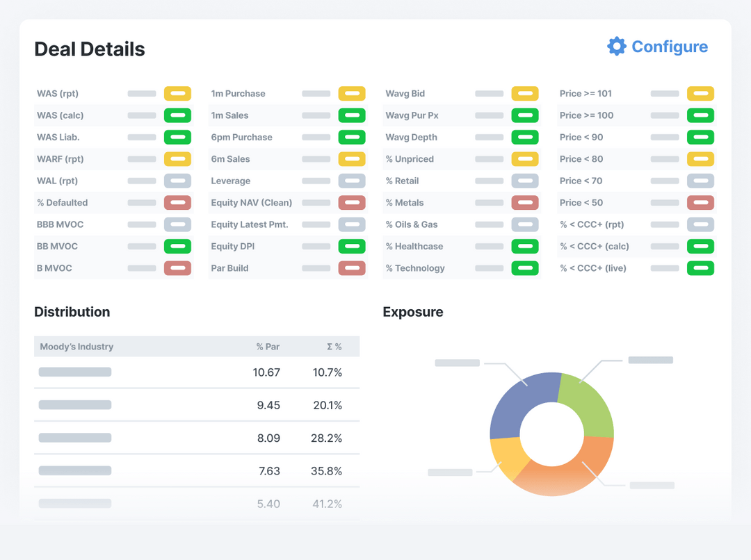
Task: Click the red status pill for Price < 50
Action: pos(700,202)
